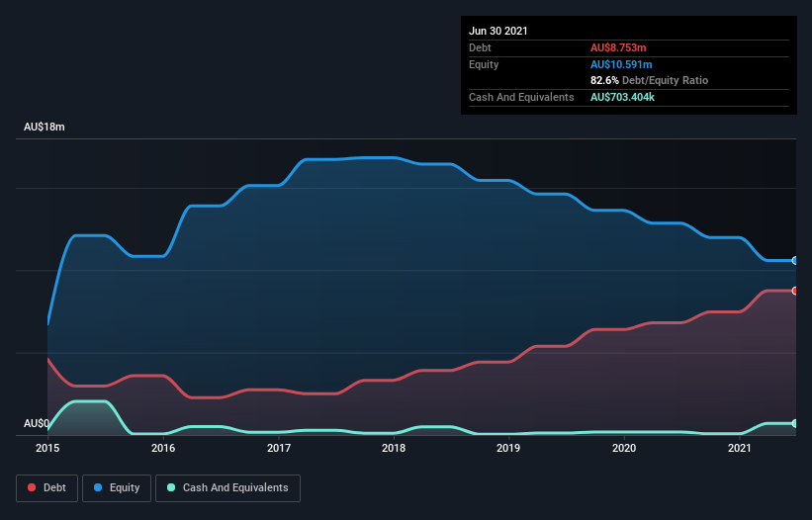812x520 pixels.
Task: Click the teal Cash legend dot
Action: pos(171,487)
